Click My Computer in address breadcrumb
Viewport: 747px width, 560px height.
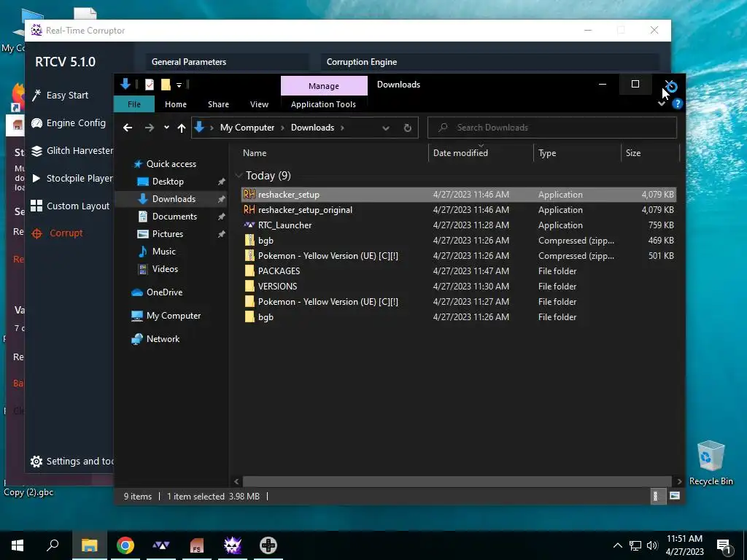click(x=247, y=128)
